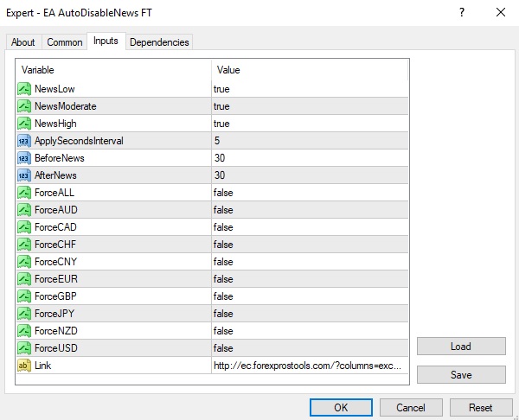This screenshot has height=420, width=519.
Task: Click the ForceEUR boolean variable icon
Action: click(24, 279)
